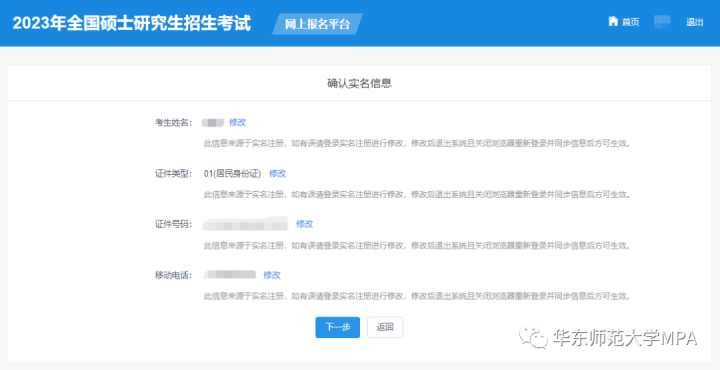Click the 01(居民身份证) value
The image size is (720, 370).
pos(232,174)
